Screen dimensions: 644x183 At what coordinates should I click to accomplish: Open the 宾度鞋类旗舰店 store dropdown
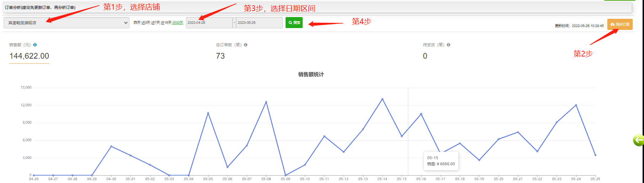(x=66, y=23)
